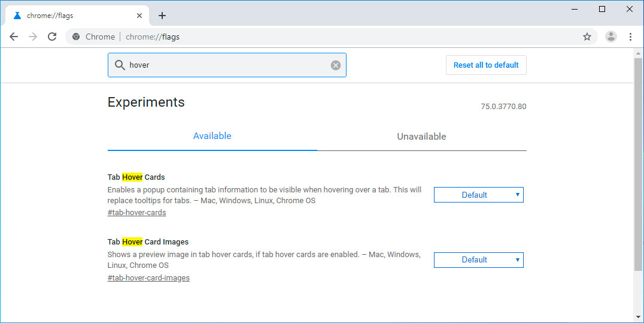Click the scrollbar down arrow
Image resolution: width=644 pixels, height=323 pixels.
pos(638,317)
